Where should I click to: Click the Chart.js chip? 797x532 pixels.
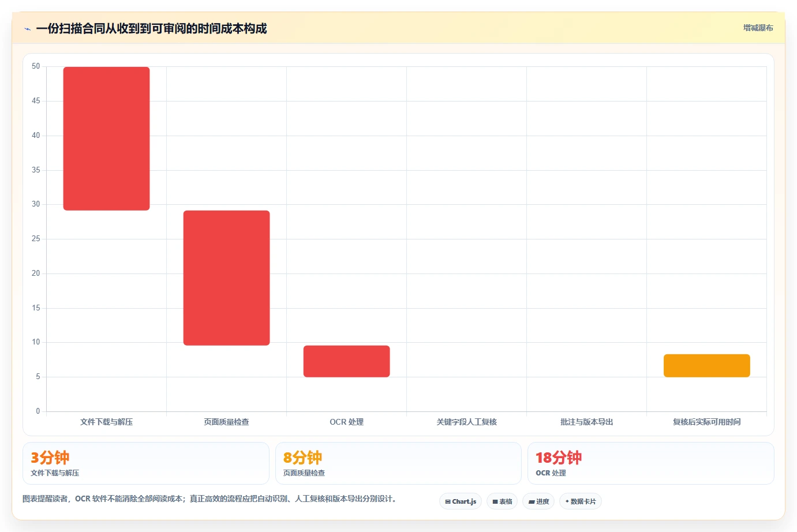coord(461,501)
